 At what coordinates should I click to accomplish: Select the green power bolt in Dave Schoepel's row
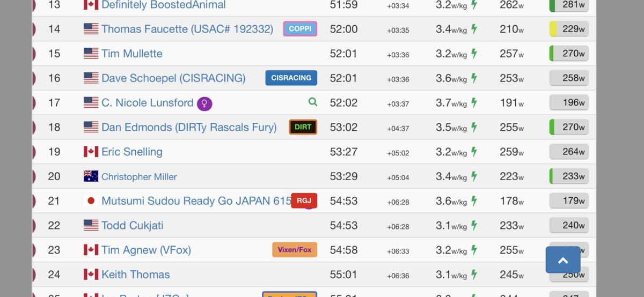click(474, 78)
